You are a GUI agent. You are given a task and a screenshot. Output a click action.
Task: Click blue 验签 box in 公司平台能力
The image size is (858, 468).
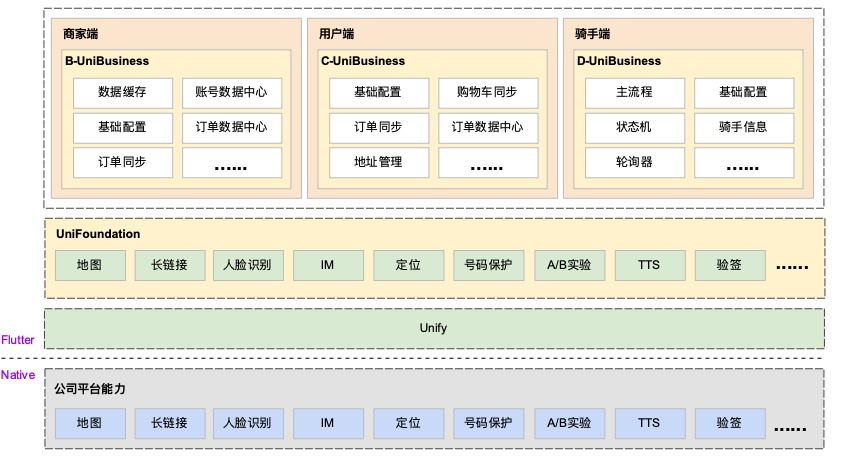pyautogui.click(x=730, y=424)
